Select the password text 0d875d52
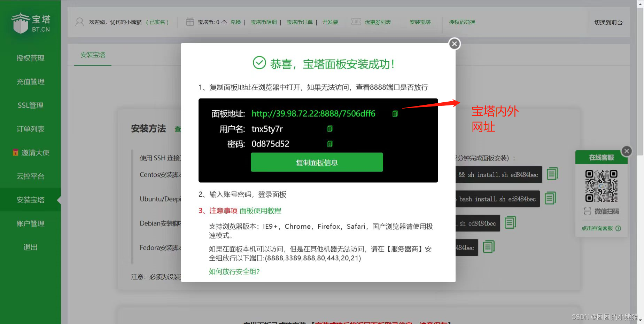644x324 pixels. coord(270,144)
